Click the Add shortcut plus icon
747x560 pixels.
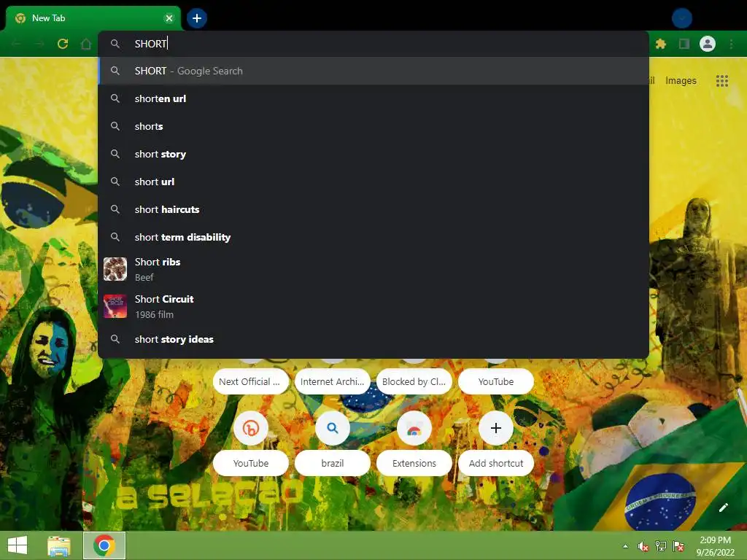tap(496, 428)
